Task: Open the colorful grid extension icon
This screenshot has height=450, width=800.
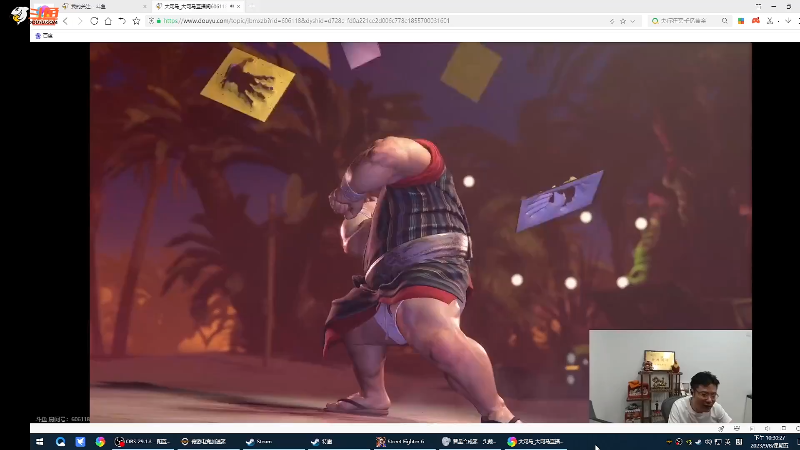Action: [x=741, y=21]
